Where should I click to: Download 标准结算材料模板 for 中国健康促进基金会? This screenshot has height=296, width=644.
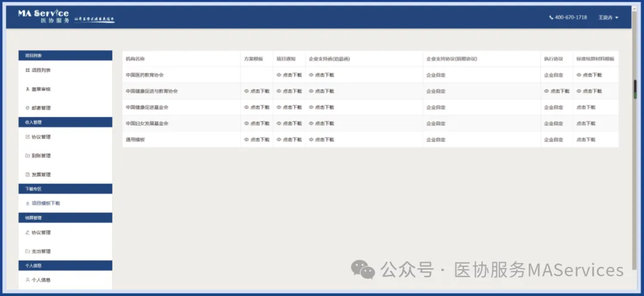[x=586, y=107]
